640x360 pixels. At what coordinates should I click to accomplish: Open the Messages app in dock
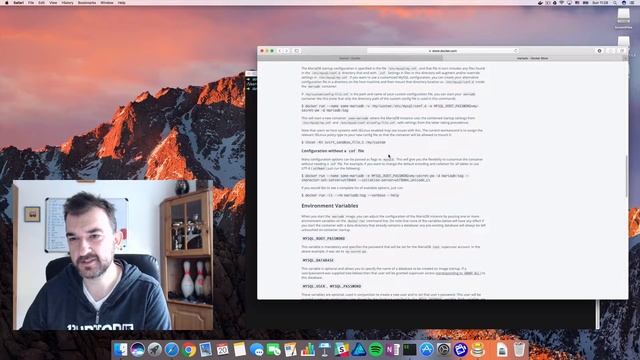[257, 350]
